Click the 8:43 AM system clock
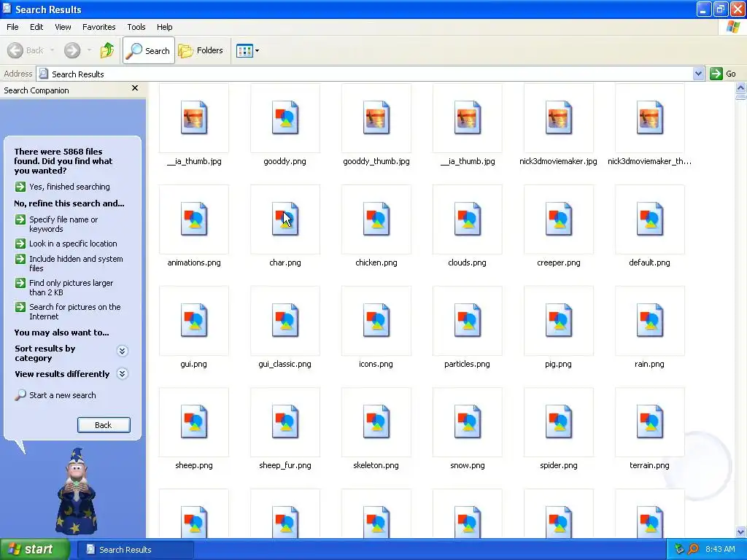This screenshot has height=560, width=747. pos(720,549)
